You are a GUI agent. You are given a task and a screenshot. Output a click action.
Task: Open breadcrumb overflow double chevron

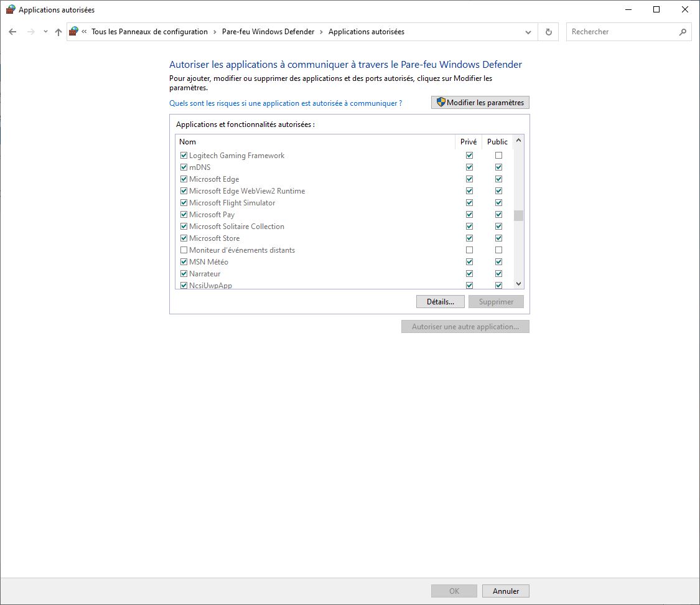pyautogui.click(x=84, y=32)
